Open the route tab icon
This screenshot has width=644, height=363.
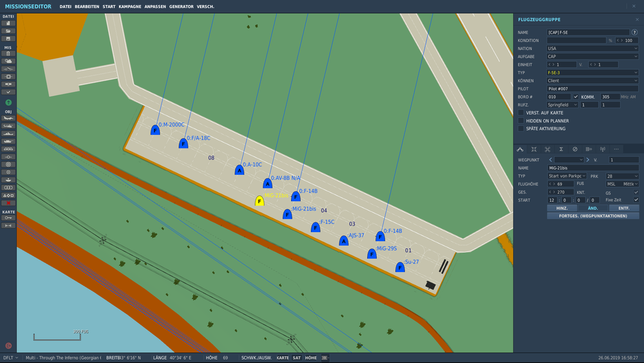520,149
